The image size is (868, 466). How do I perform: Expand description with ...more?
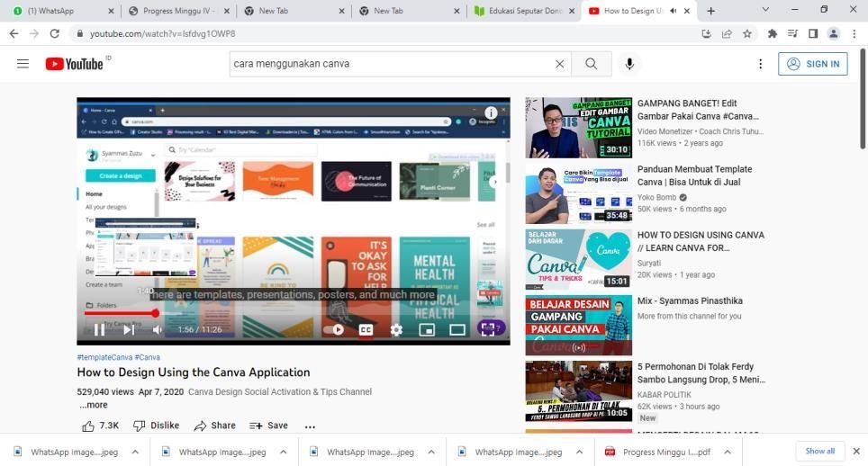[94, 405]
